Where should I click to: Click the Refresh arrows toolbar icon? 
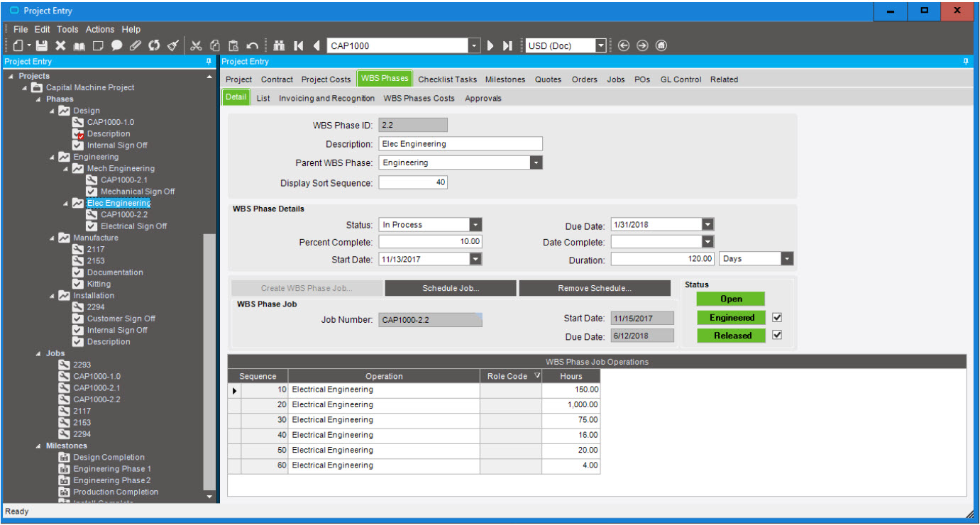point(153,45)
